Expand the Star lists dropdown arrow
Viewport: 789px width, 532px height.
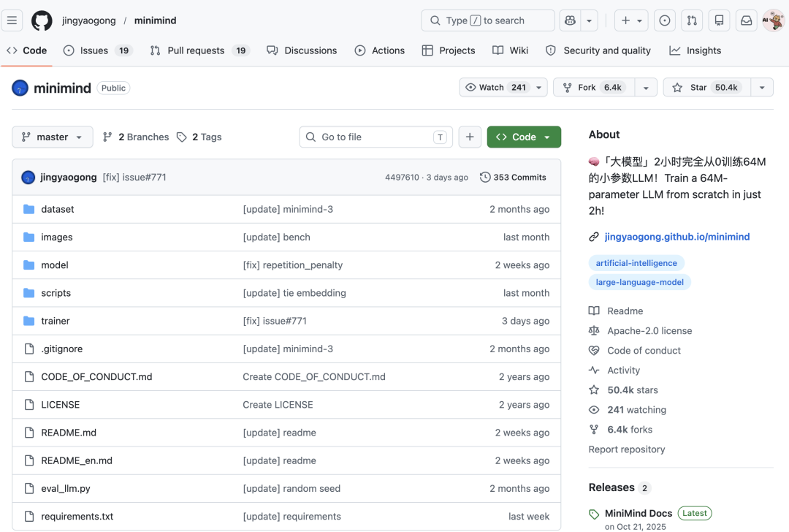click(x=762, y=88)
